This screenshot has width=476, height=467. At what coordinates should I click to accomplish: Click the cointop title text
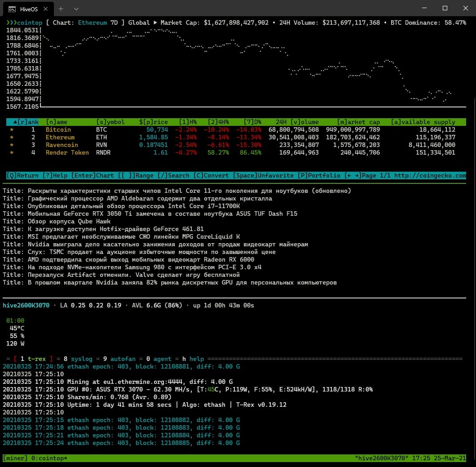point(30,23)
